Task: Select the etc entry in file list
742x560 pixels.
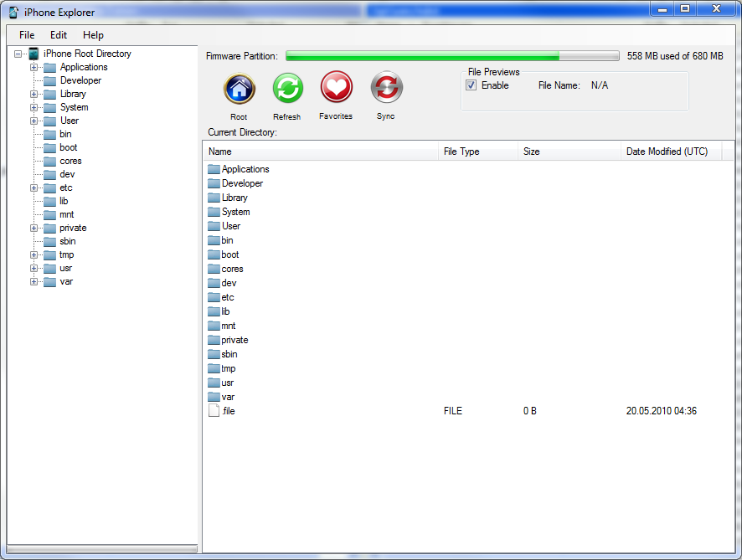Action: pyautogui.click(x=228, y=297)
